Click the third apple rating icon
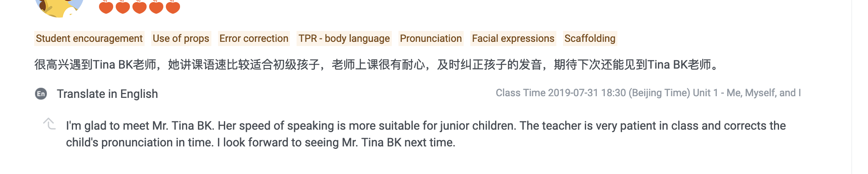 (x=140, y=7)
